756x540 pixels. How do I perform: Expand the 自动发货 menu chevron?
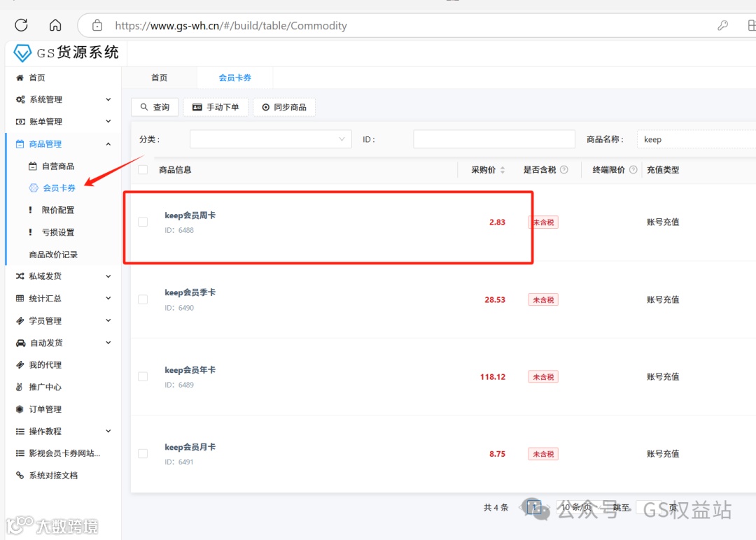coord(108,343)
